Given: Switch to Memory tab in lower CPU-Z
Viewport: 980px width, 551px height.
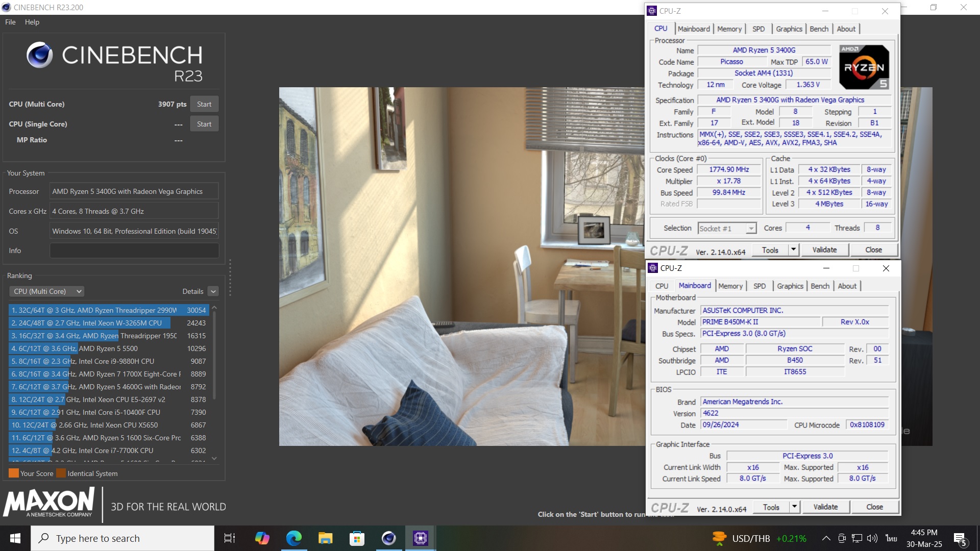Looking at the screenshot, I should [730, 286].
